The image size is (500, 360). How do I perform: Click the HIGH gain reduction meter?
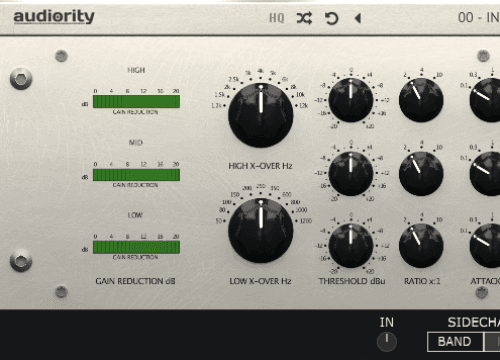[136, 101]
